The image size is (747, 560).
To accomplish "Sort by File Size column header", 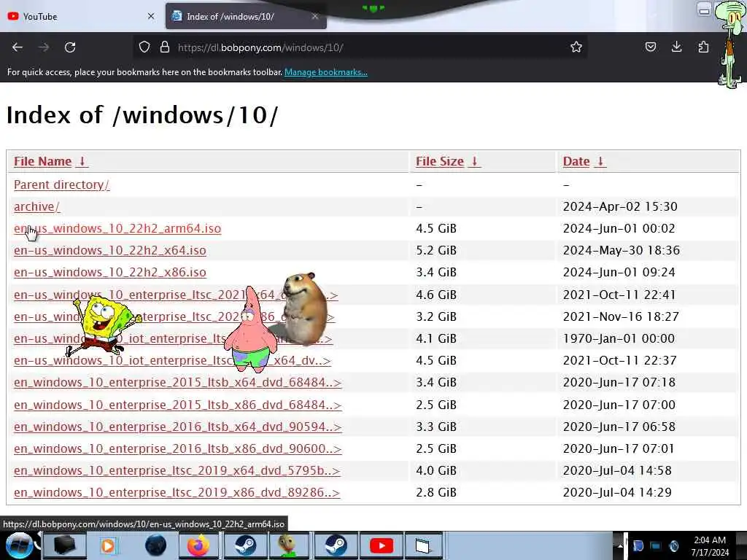I will 447,161.
